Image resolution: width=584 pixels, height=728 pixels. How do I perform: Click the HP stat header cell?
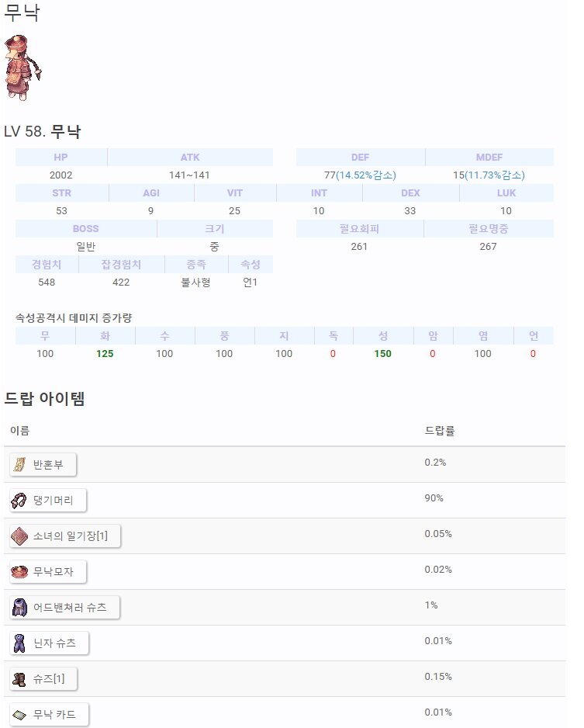pos(61,158)
